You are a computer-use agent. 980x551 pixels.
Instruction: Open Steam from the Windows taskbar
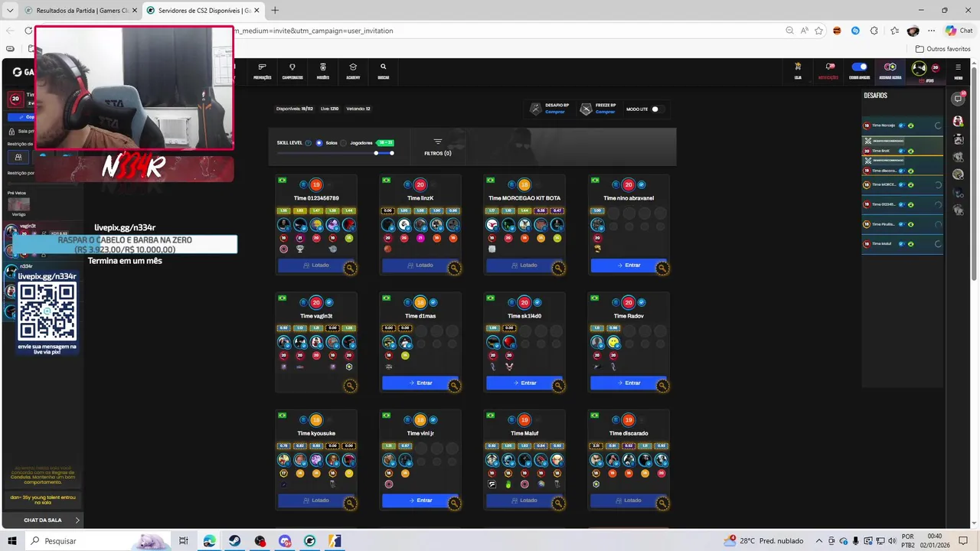pyautogui.click(x=234, y=541)
